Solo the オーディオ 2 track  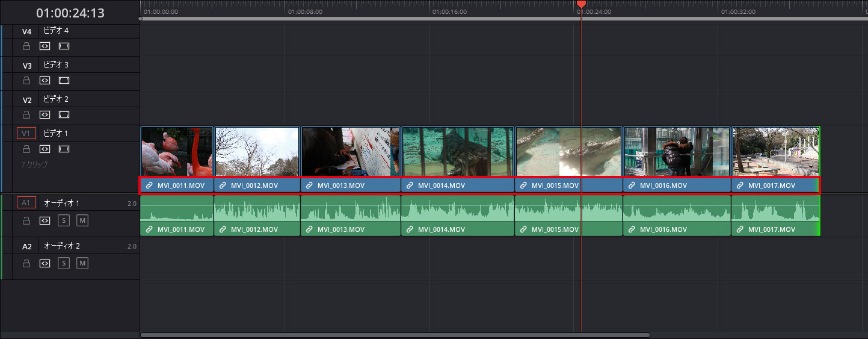click(64, 263)
